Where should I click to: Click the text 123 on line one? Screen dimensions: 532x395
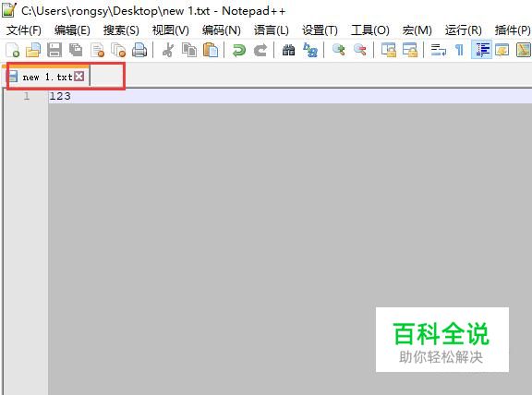pyautogui.click(x=60, y=96)
